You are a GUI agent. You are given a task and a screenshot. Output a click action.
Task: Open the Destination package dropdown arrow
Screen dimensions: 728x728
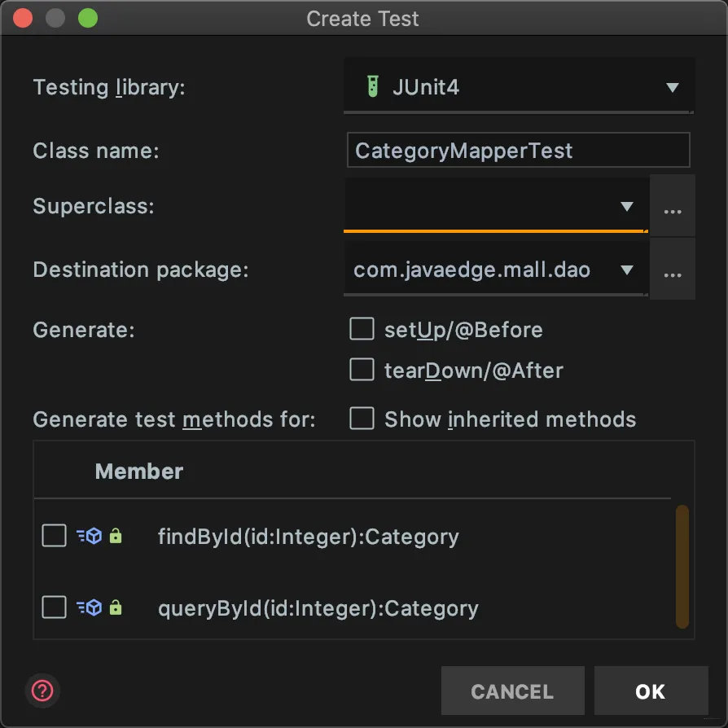(626, 270)
